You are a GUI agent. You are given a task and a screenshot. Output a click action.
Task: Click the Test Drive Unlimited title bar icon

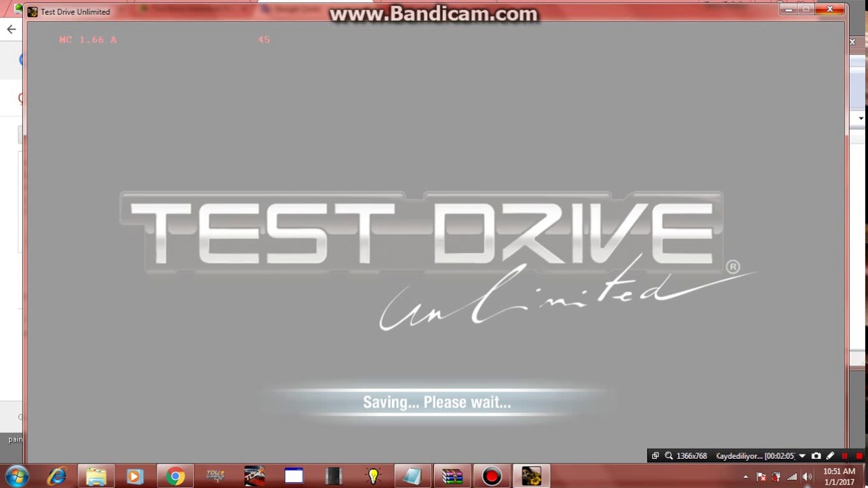pos(33,12)
